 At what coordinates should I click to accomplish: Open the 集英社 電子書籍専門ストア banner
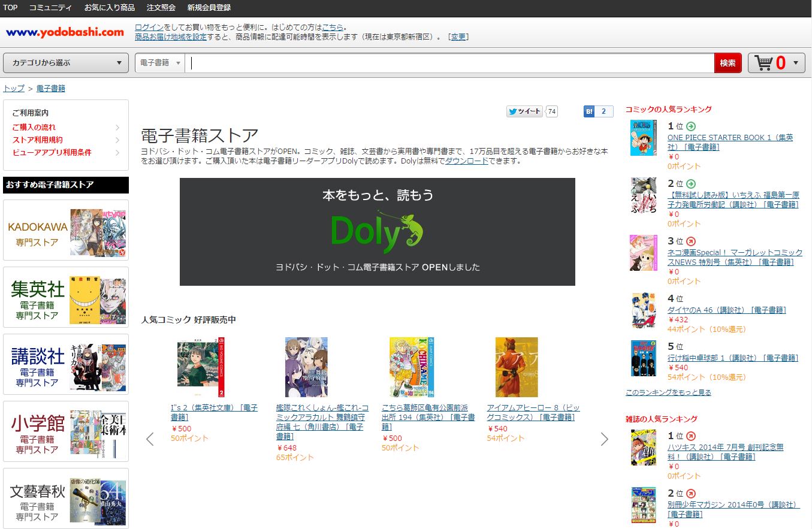coord(66,297)
